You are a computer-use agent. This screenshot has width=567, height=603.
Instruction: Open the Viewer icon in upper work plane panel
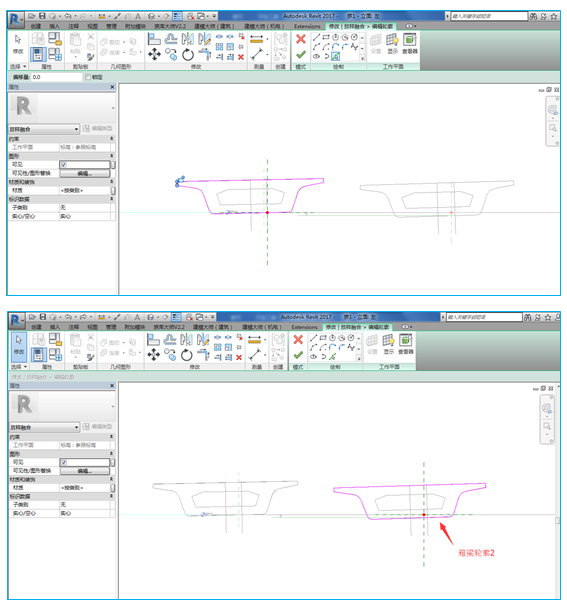click(410, 40)
